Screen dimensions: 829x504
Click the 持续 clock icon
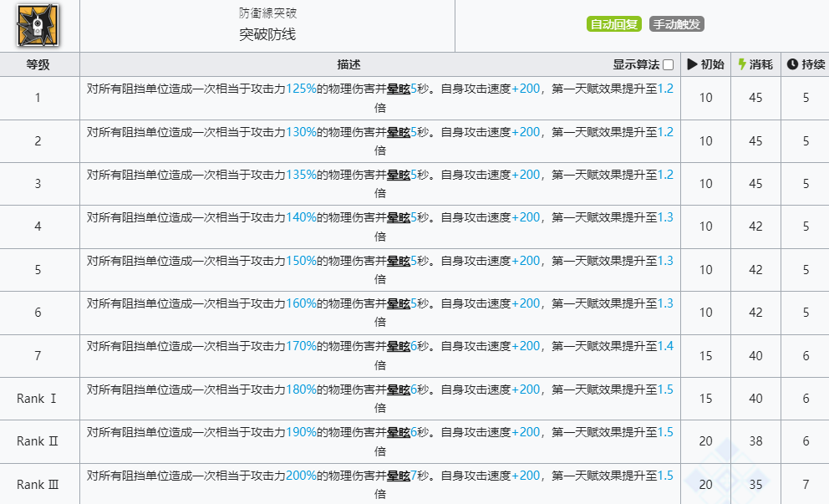(792, 64)
